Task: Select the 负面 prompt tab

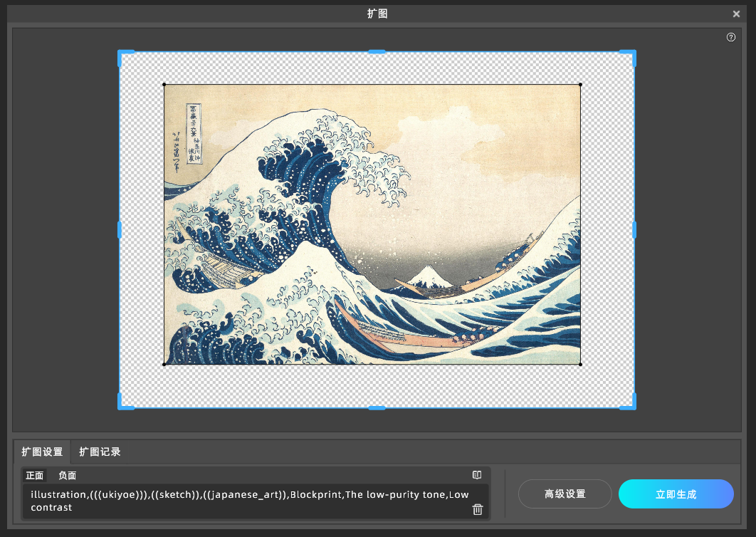Action: click(x=68, y=475)
